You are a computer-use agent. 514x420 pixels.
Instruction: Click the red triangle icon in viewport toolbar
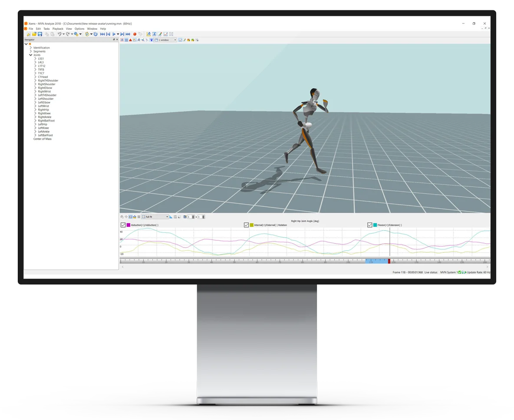click(x=130, y=40)
